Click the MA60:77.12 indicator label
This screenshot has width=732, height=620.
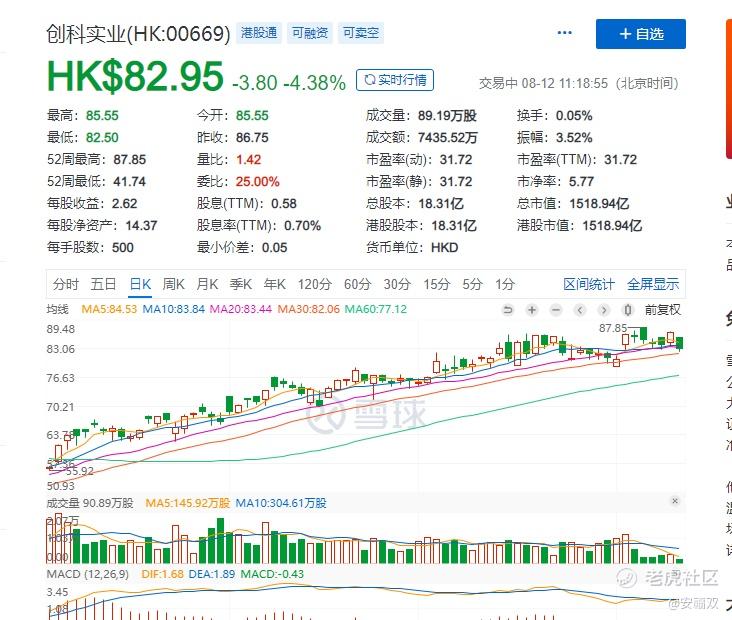tap(375, 309)
